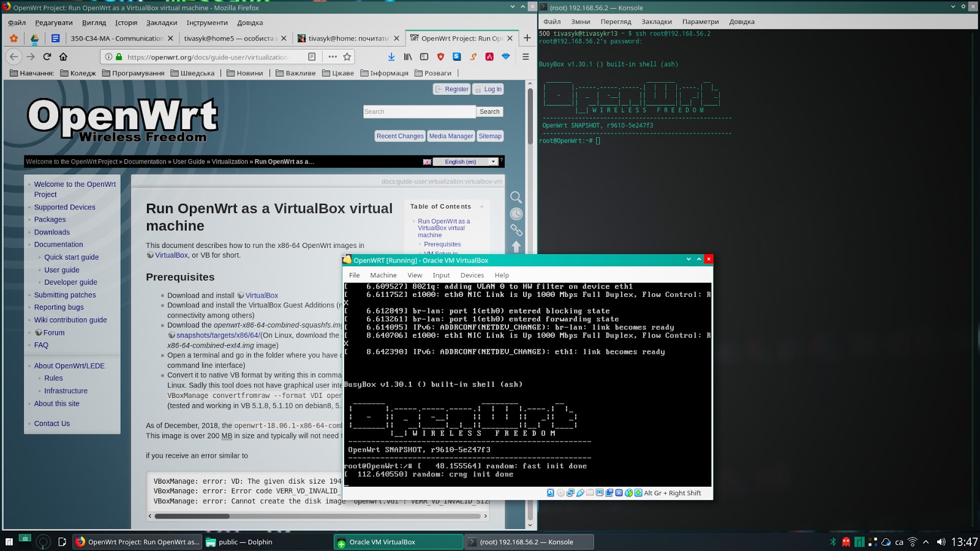
Task: Click the OpenWrt Search button
Action: (489, 111)
